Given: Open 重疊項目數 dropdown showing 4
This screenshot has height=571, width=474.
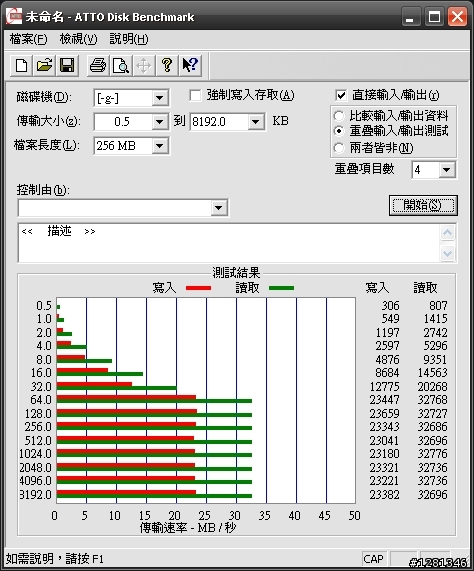Looking at the screenshot, I should click(x=447, y=170).
